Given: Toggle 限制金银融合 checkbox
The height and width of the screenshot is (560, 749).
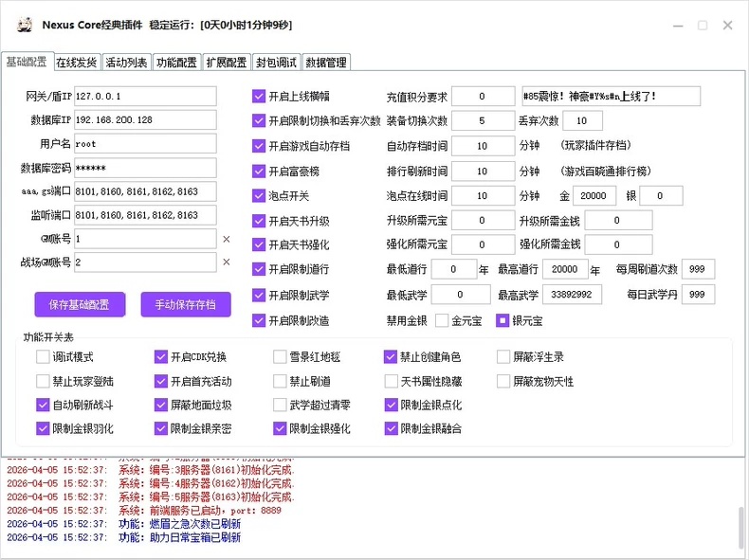Looking at the screenshot, I should tap(391, 428).
